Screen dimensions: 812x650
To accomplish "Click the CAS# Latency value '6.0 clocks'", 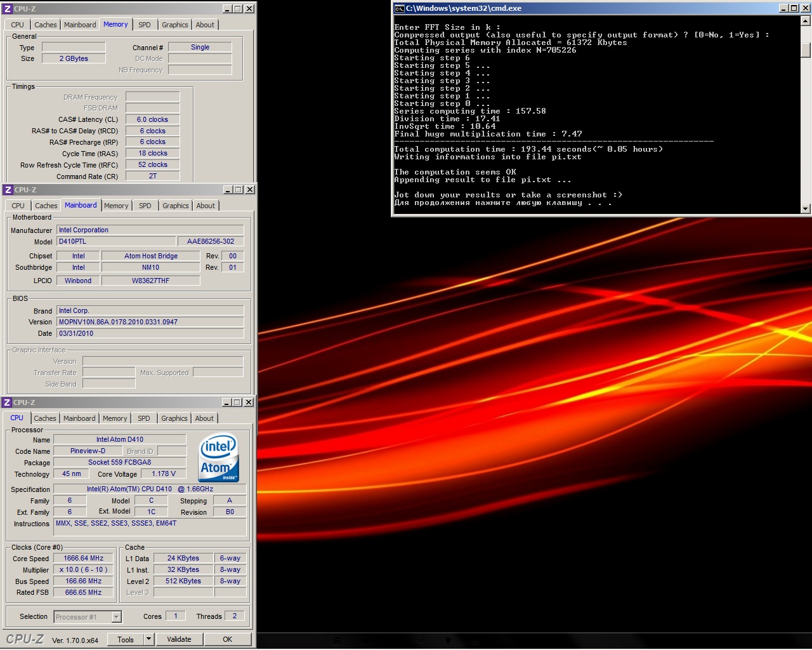I will 152,119.
